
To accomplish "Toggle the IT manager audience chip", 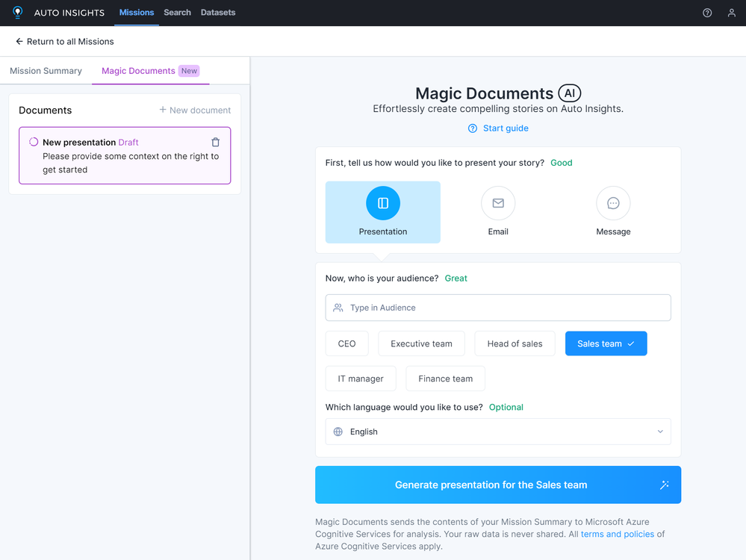I will coord(361,379).
